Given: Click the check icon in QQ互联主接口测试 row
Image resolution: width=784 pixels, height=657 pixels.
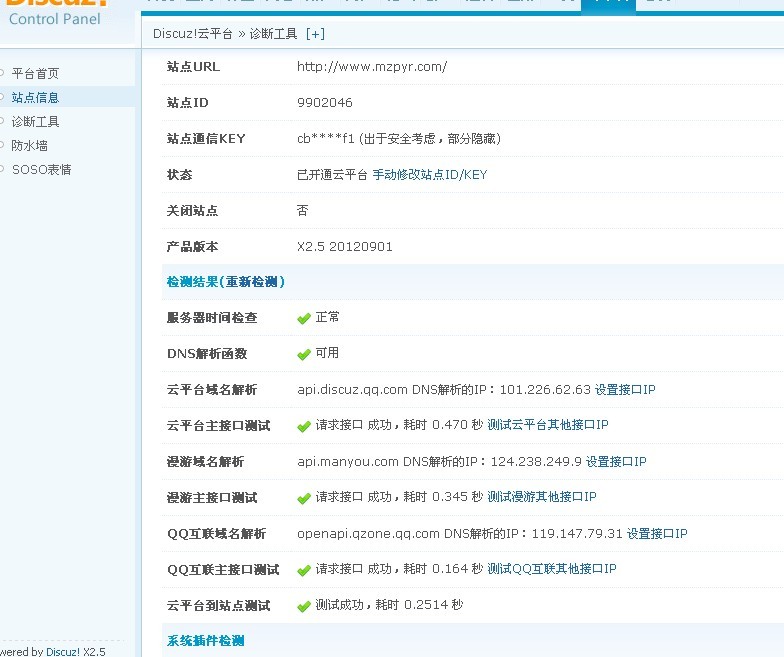Looking at the screenshot, I should 304,570.
